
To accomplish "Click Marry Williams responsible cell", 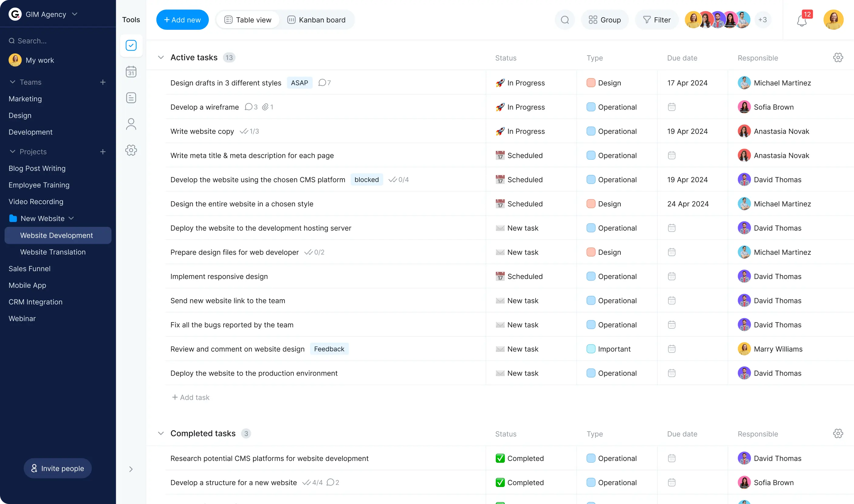I will click(770, 349).
